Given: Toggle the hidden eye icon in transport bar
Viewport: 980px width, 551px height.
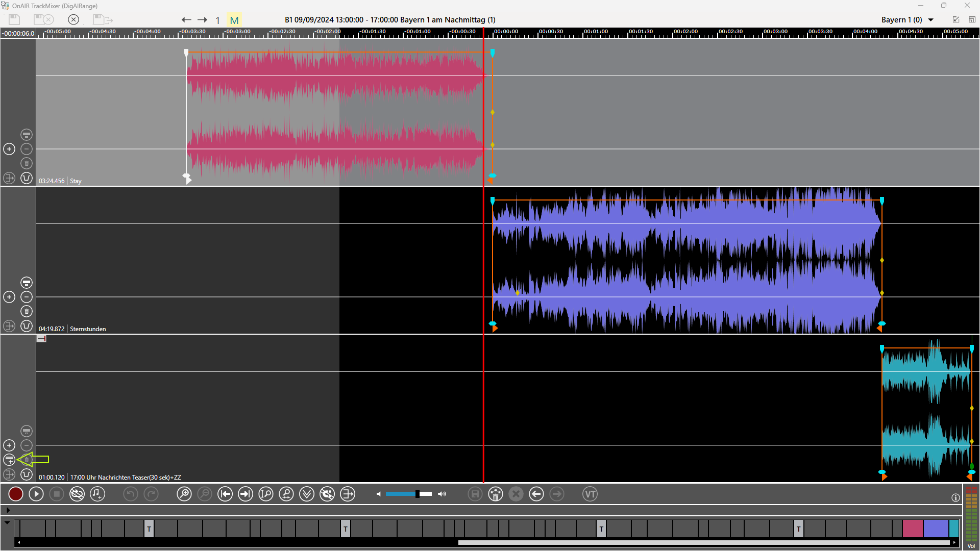Looking at the screenshot, I should tap(77, 494).
